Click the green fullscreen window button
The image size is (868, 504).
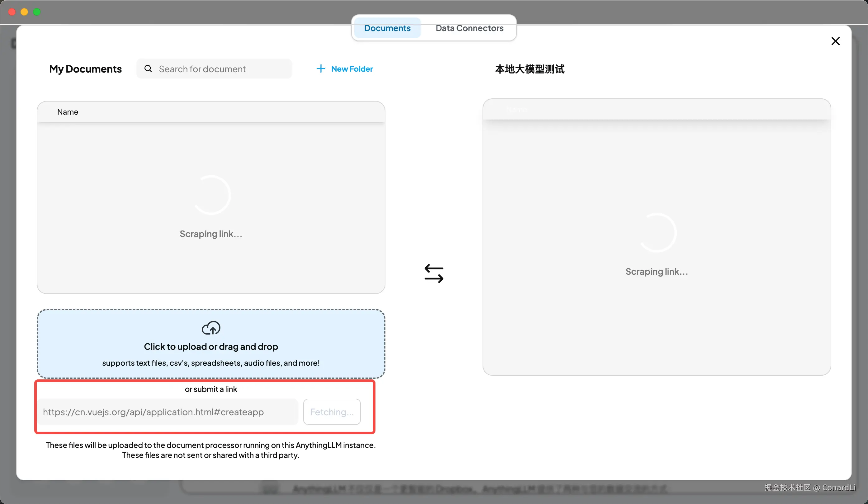tap(37, 12)
